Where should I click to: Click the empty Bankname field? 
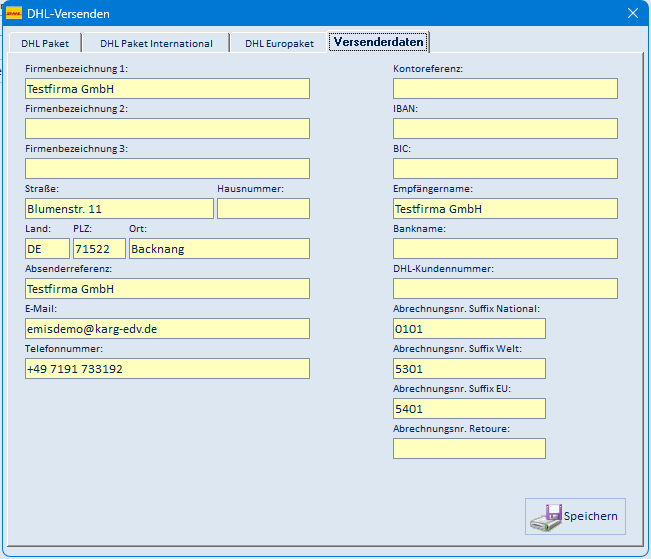pos(505,248)
